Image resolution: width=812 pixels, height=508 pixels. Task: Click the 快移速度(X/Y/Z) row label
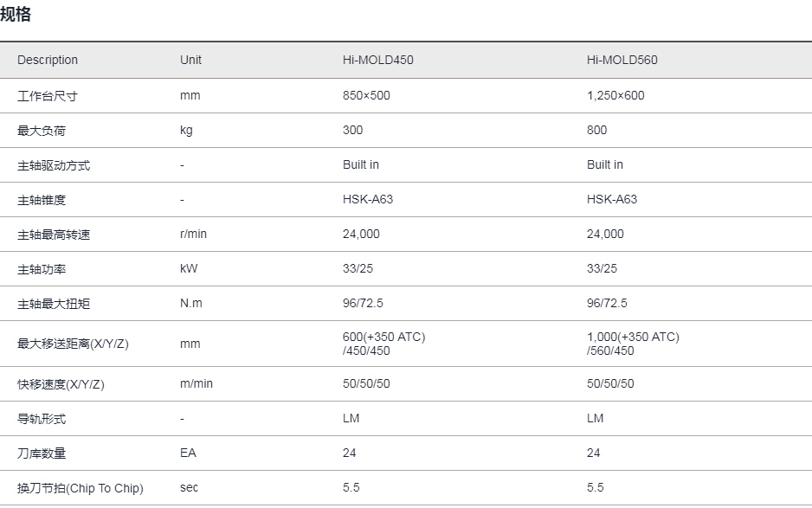tap(61, 384)
